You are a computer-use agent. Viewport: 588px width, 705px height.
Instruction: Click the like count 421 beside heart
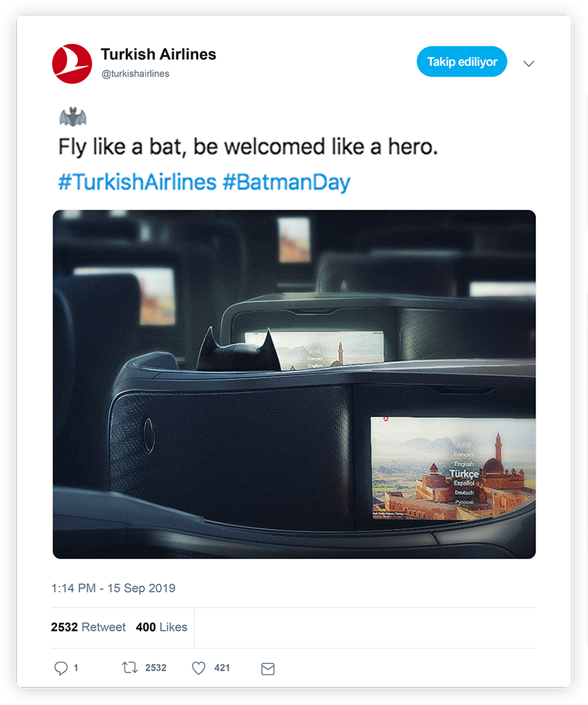point(222,667)
